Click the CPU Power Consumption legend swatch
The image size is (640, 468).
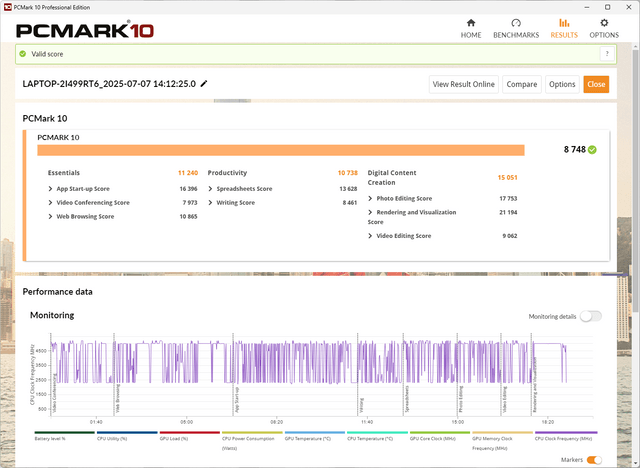coord(252,433)
